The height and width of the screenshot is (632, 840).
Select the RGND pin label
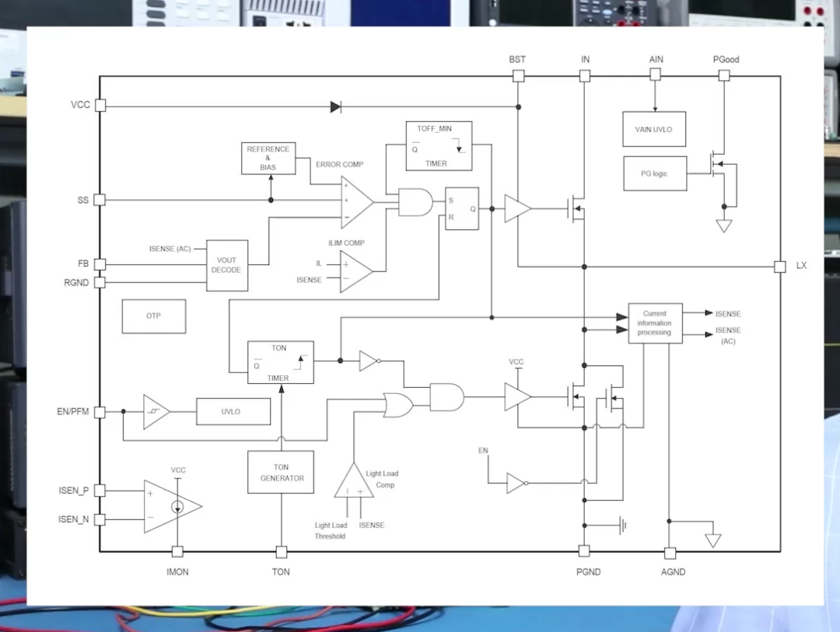[76, 283]
